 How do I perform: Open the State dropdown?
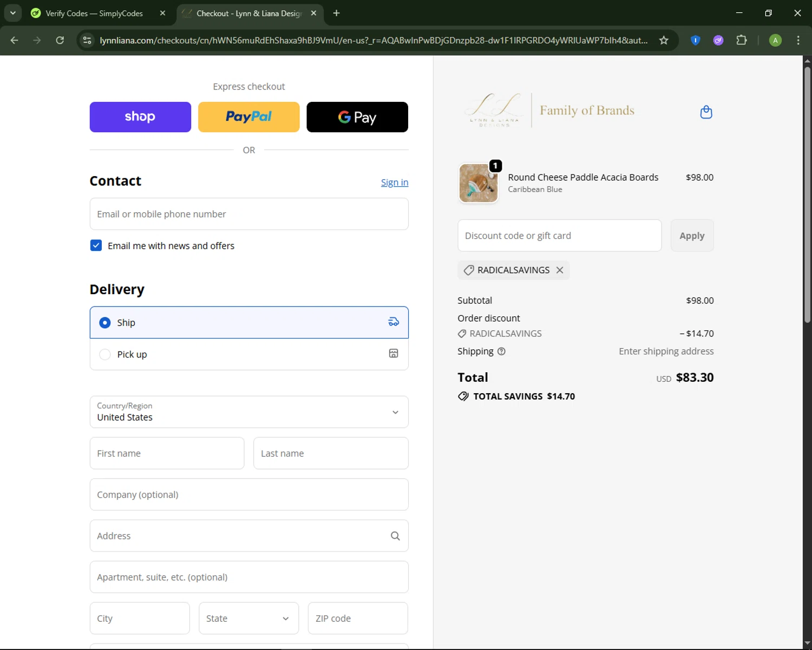point(248,618)
